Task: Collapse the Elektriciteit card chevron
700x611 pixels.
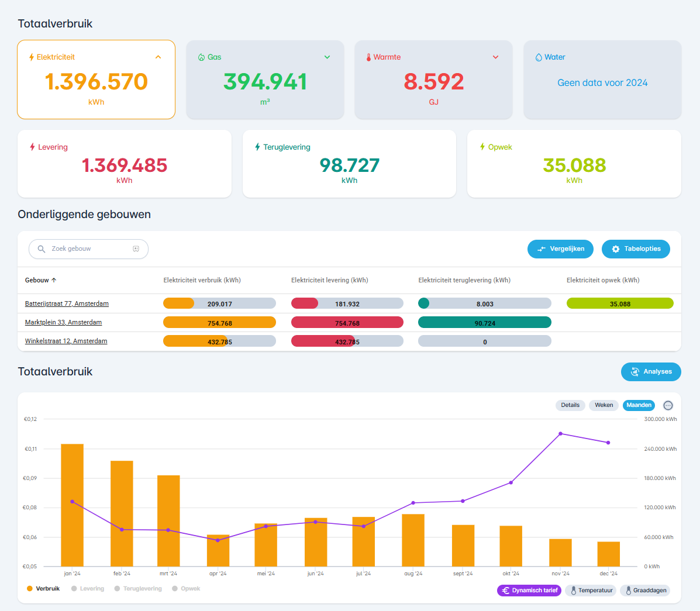Action: pos(158,57)
